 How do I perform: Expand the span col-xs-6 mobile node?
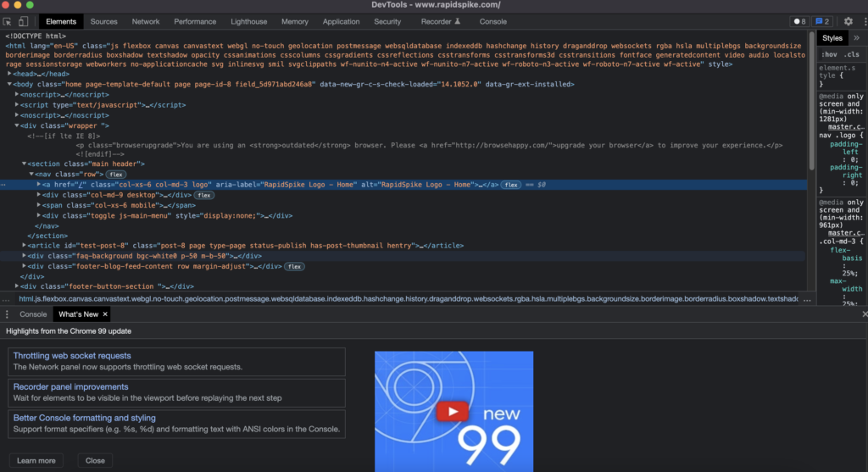pyautogui.click(x=38, y=205)
